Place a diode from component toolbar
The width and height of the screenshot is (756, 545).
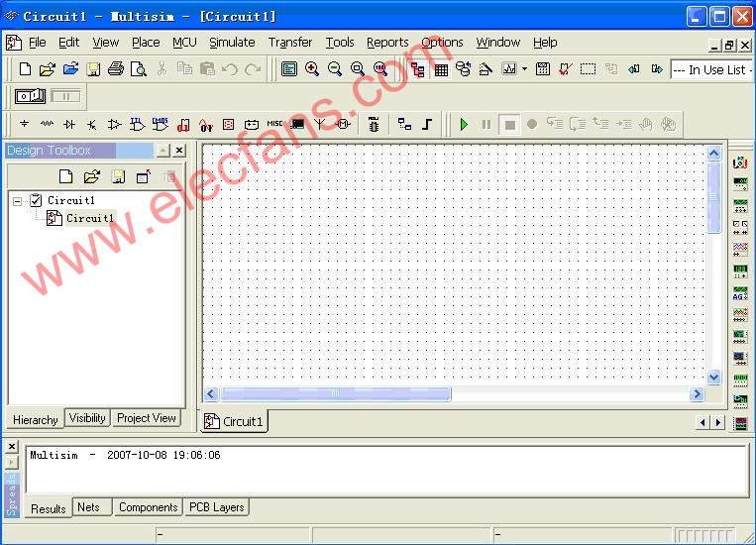point(69,124)
